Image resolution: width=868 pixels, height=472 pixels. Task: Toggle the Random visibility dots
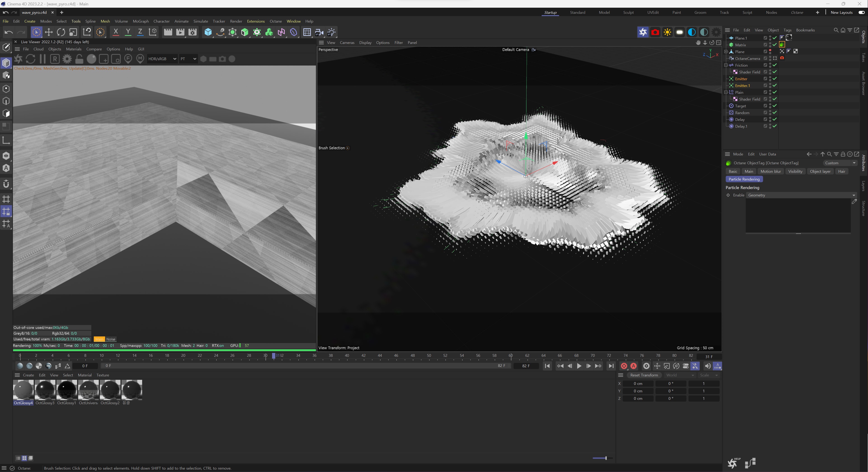770,113
